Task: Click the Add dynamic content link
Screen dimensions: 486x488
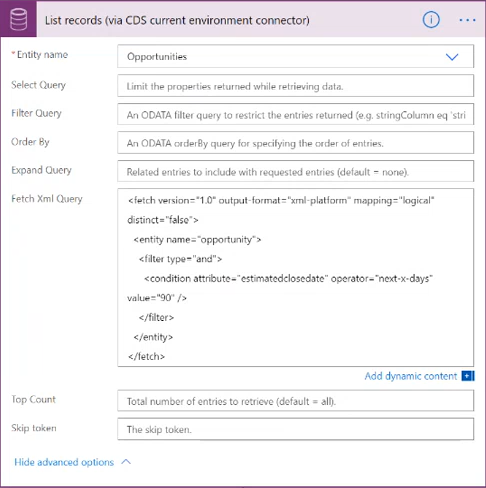Action: pos(411,376)
